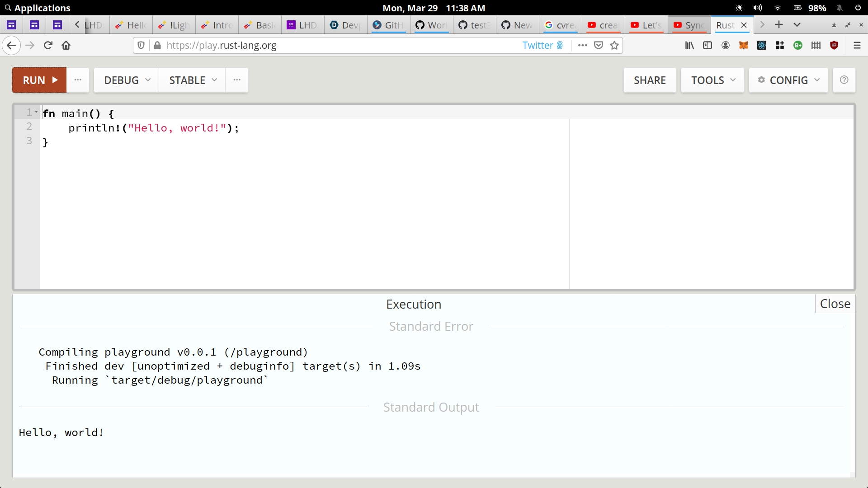Viewport: 868px width, 488px height.
Task: Toggle reader sidebar icon in toolbar
Action: (x=707, y=45)
